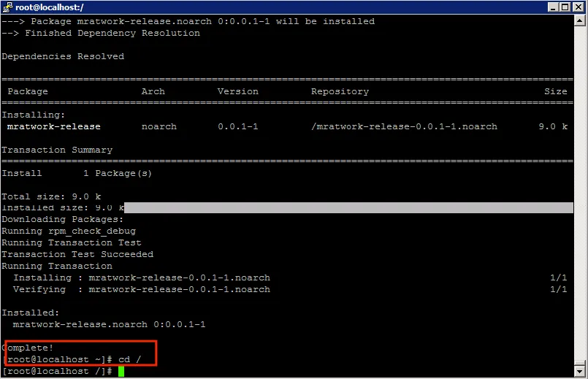Click the 'Installed:' line
The width and height of the screenshot is (588, 379).
pyautogui.click(x=31, y=313)
